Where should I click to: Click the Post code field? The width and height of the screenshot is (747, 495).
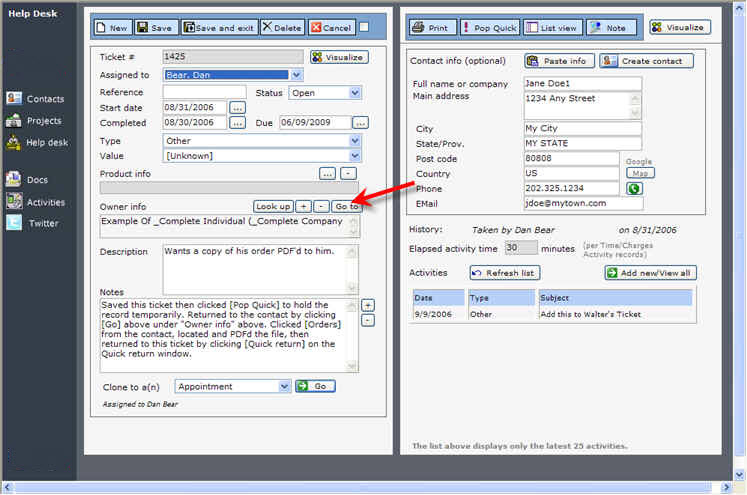click(571, 158)
